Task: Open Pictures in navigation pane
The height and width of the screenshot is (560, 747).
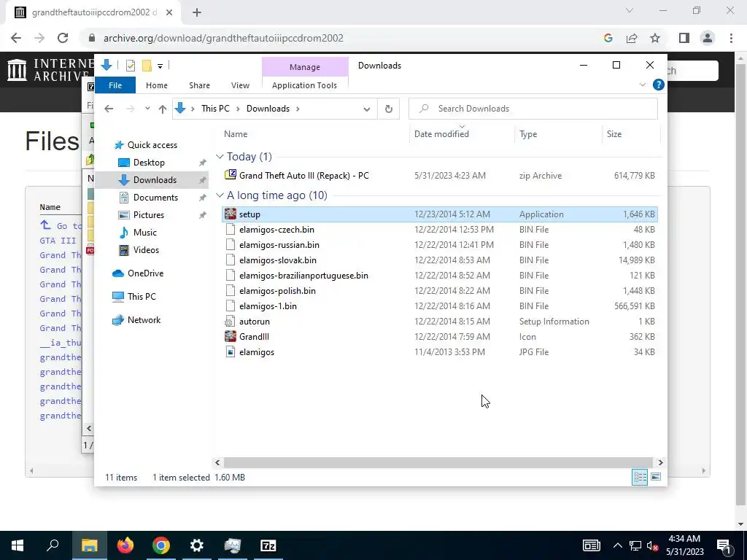Action: (148, 215)
